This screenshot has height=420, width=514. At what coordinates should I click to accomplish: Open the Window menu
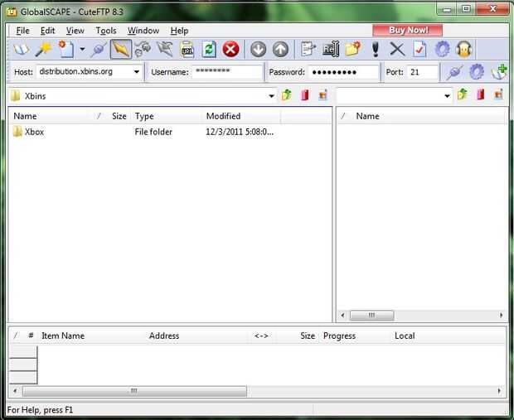(x=143, y=31)
